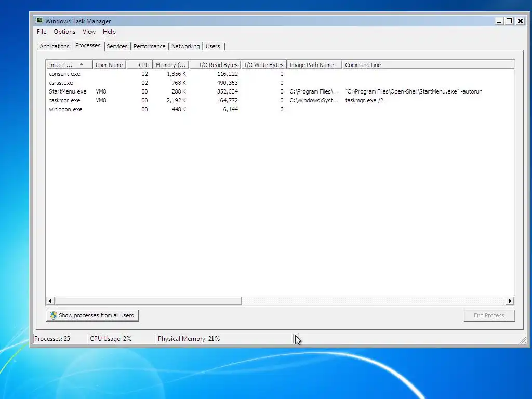
Task: Click CPU value 00 for winlogon.exe
Action: [144, 109]
